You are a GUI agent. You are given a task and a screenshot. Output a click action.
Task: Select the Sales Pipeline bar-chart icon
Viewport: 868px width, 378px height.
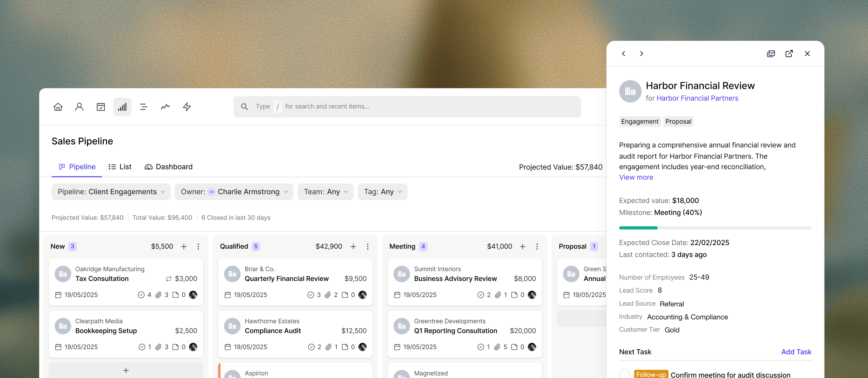click(122, 106)
